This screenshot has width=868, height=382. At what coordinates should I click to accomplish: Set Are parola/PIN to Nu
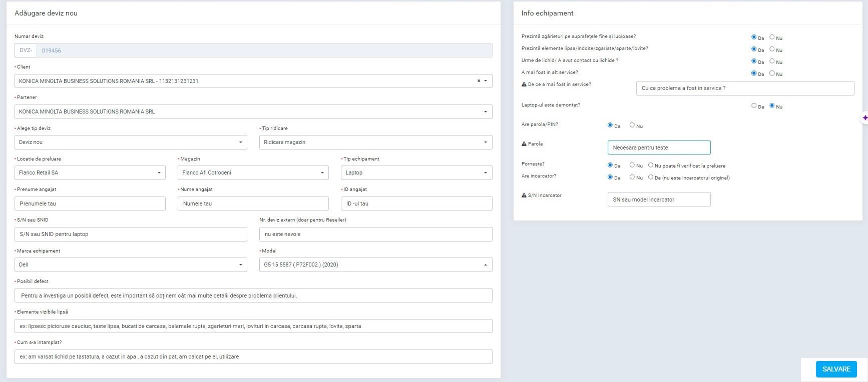(632, 125)
